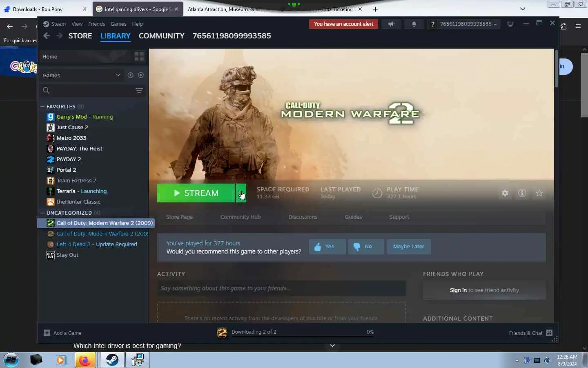Open the notifications bell icon
This screenshot has height=368, width=588.
pyautogui.click(x=414, y=24)
